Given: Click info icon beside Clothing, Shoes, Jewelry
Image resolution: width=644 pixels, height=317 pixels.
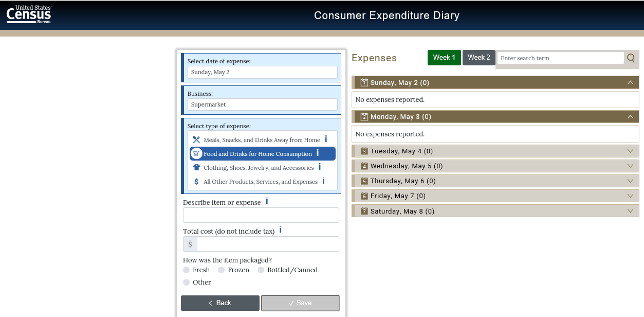Looking at the screenshot, I should point(320,167).
